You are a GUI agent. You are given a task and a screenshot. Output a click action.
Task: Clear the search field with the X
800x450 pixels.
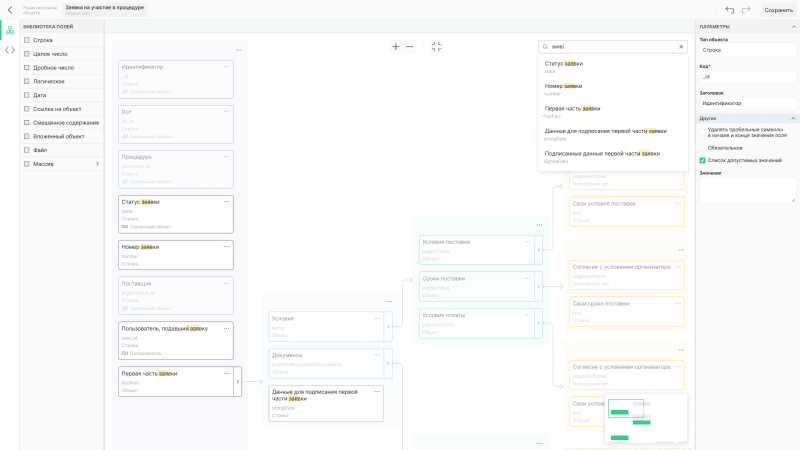point(681,47)
